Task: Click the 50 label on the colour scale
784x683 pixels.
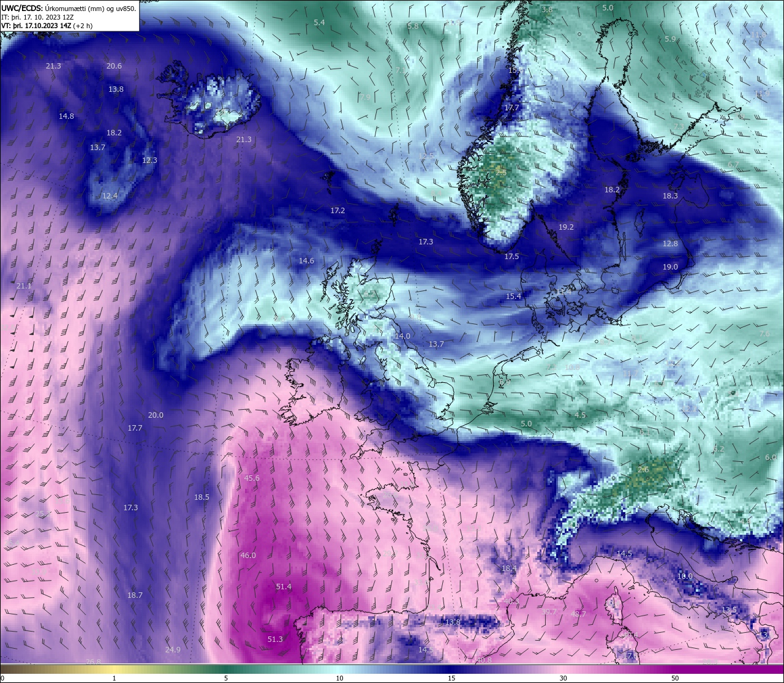Action: coord(675,678)
